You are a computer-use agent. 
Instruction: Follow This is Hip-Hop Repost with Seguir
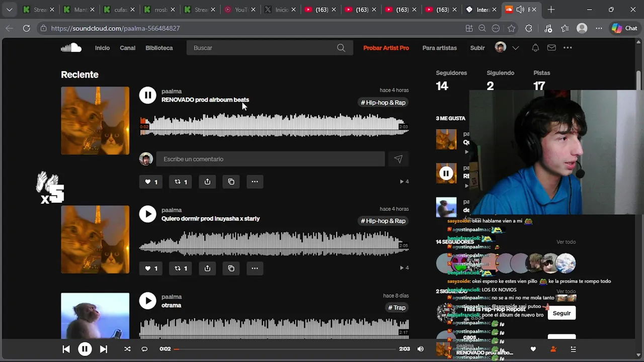pyautogui.click(x=561, y=313)
